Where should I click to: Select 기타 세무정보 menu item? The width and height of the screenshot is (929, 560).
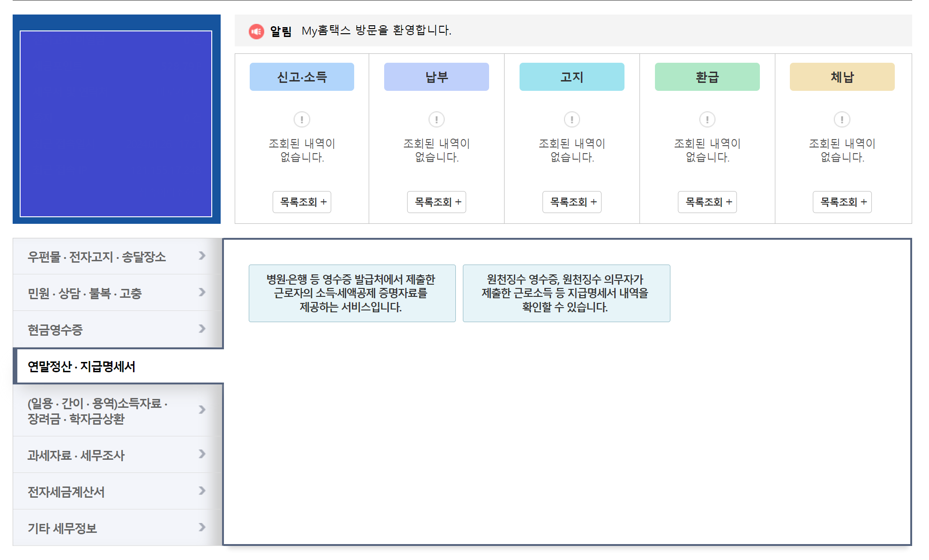click(x=117, y=528)
